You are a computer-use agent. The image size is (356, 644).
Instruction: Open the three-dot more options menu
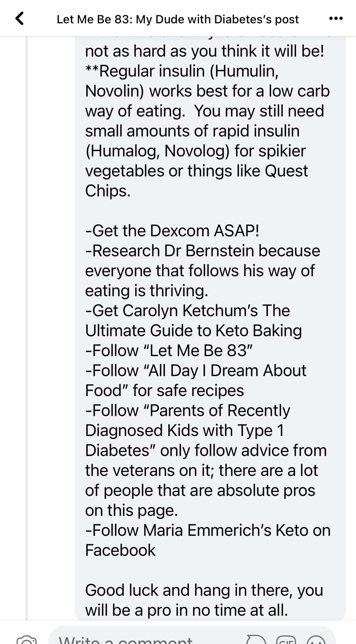[x=336, y=19]
